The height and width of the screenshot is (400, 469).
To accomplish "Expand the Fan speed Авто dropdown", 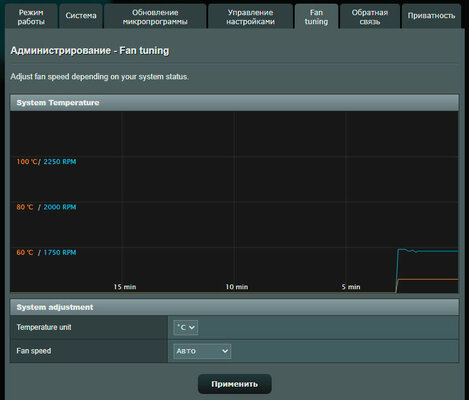I will tap(202, 351).
